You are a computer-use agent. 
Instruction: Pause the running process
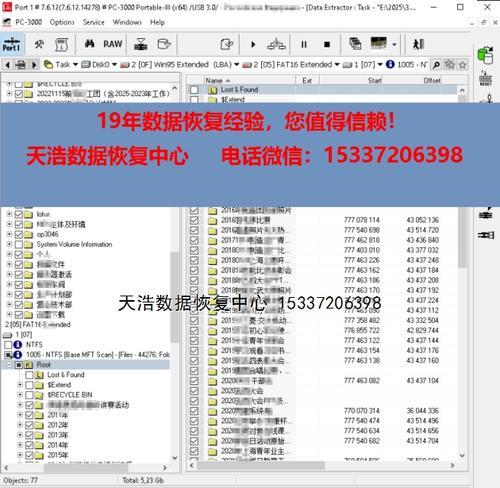[304, 44]
